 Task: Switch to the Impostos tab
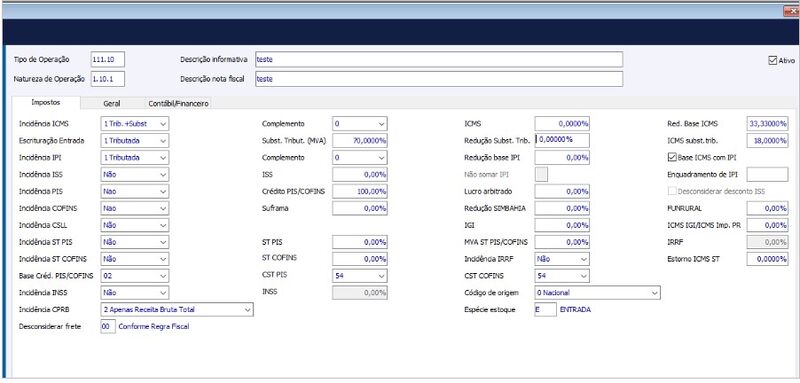[46, 103]
